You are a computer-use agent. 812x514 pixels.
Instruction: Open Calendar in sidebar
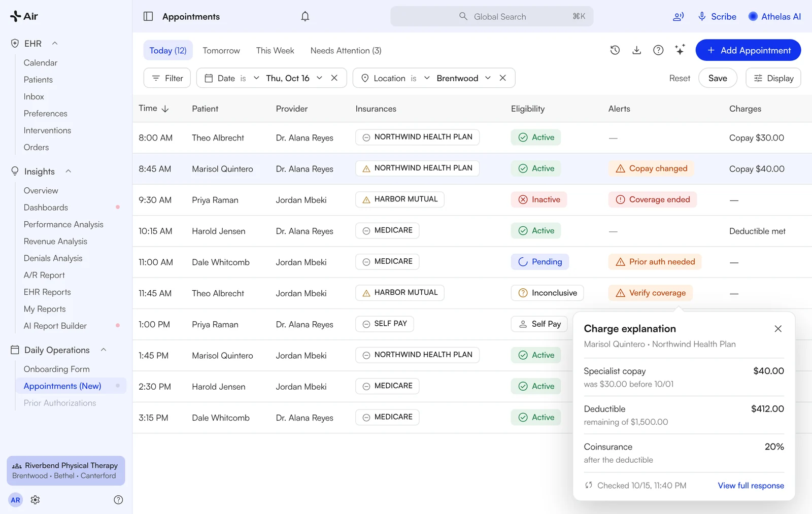point(41,62)
